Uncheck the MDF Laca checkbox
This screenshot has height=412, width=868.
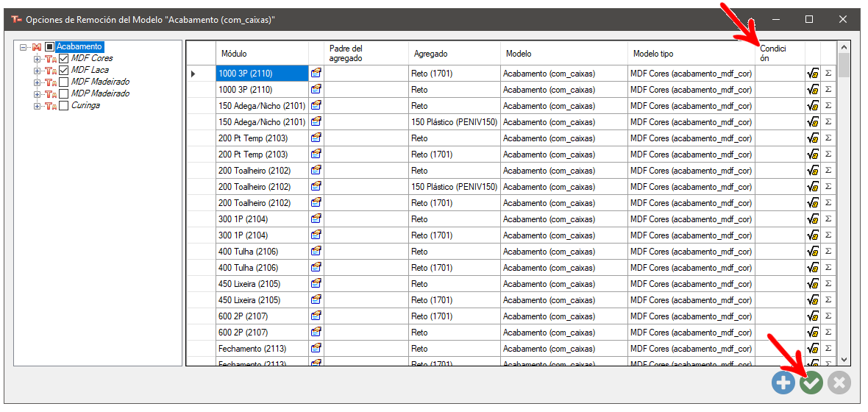[x=64, y=71]
